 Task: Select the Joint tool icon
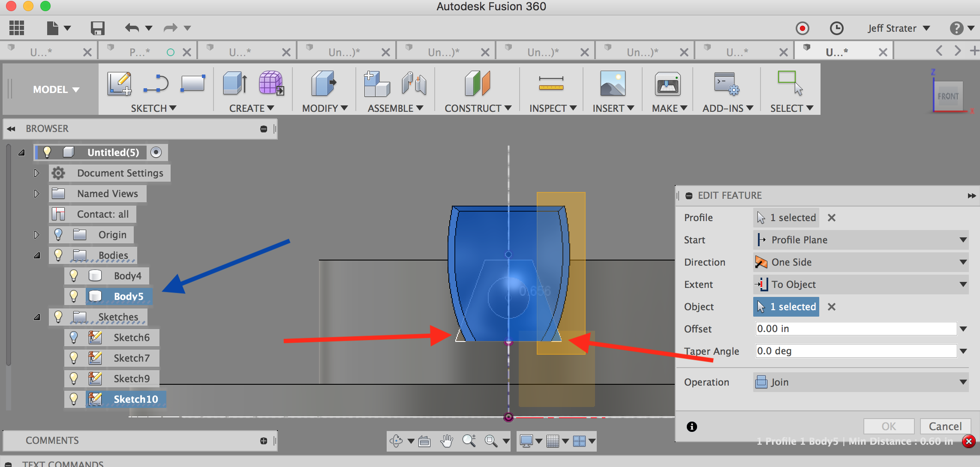[414, 83]
